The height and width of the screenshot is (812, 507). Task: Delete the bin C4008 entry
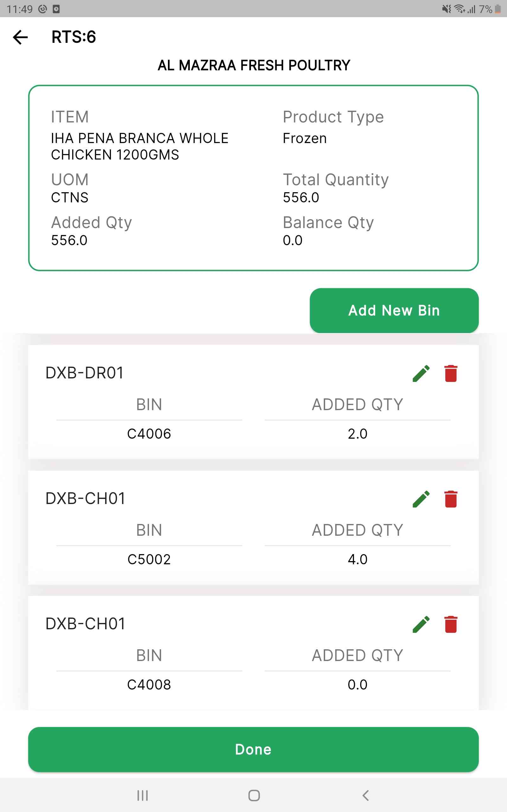pos(451,624)
